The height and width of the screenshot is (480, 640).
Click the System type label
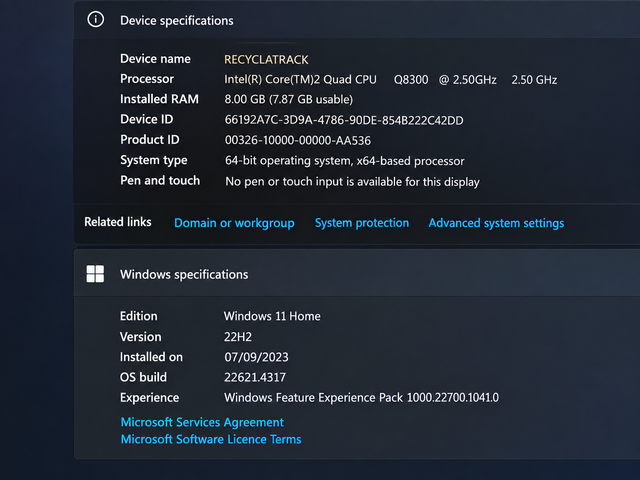(153, 160)
